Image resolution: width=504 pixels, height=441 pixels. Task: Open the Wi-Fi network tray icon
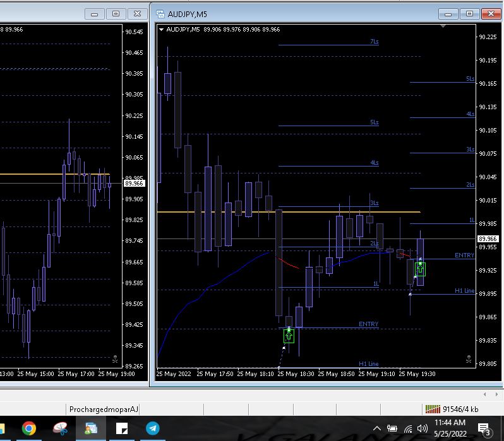coord(407,429)
